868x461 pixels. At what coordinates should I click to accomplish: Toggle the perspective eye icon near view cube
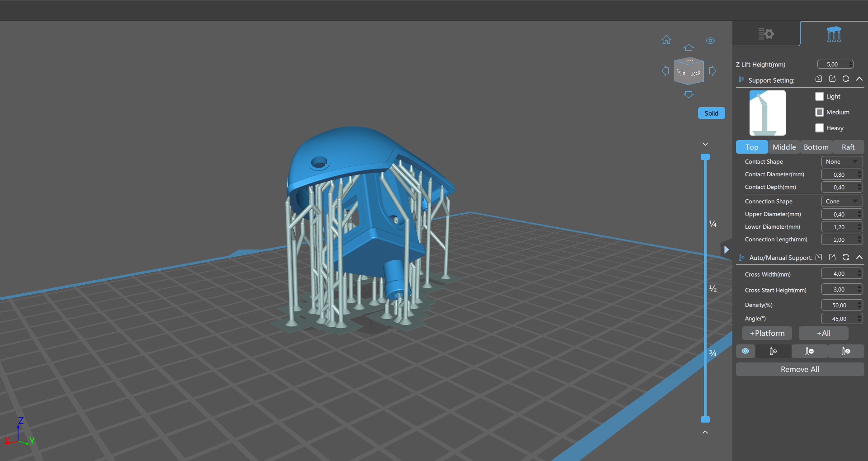[x=711, y=41]
